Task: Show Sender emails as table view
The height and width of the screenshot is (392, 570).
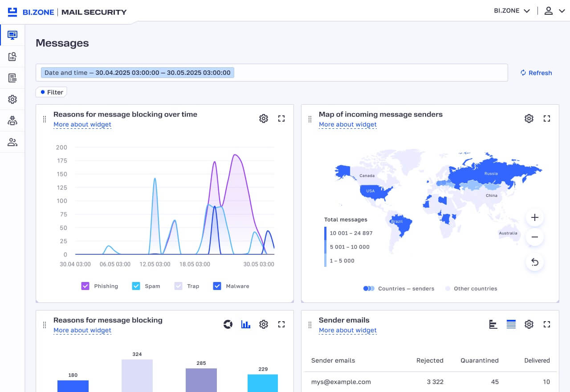Action: point(511,324)
